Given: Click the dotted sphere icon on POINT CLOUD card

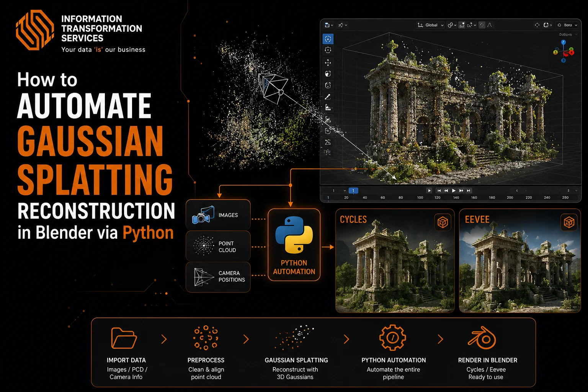Looking at the screenshot, I should pyautogui.click(x=204, y=246).
